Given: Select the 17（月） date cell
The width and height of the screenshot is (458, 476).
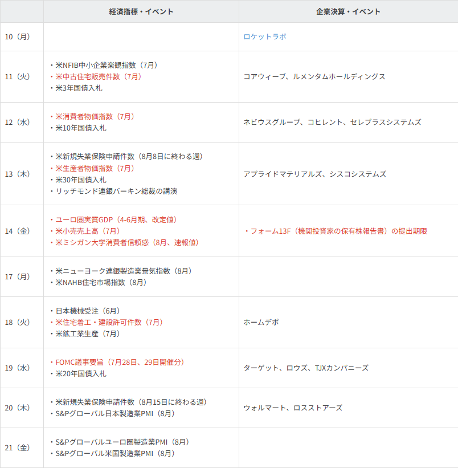Looking at the screenshot, I should 22,276.
